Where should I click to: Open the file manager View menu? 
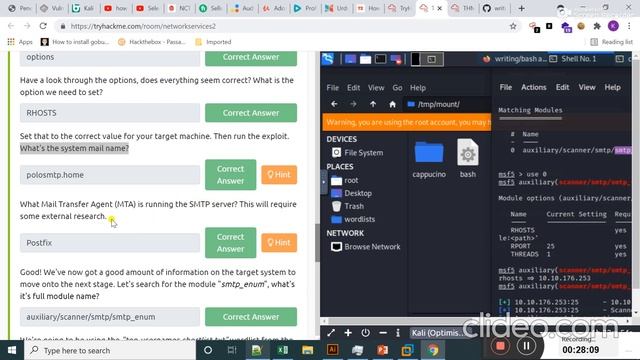click(x=376, y=88)
